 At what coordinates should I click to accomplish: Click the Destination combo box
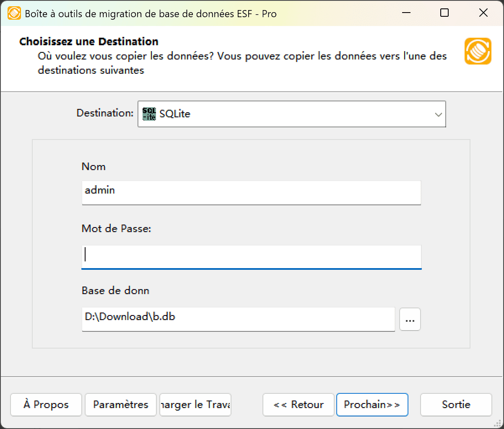[292, 114]
